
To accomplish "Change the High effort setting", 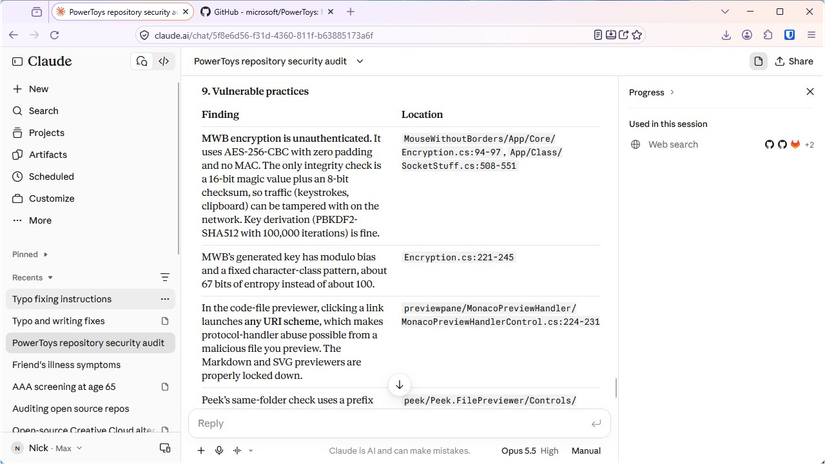I will tap(549, 451).
